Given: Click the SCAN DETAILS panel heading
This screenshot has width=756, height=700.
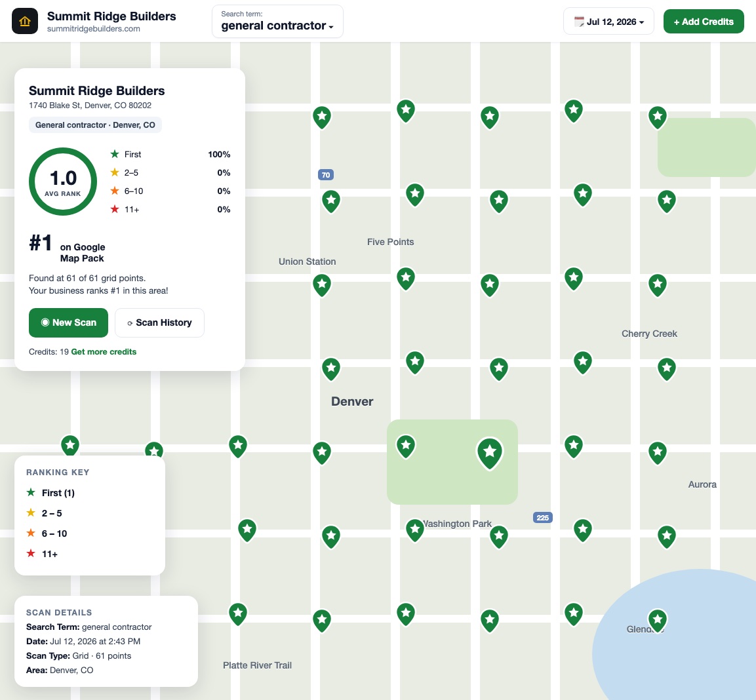Looking at the screenshot, I should (x=59, y=612).
